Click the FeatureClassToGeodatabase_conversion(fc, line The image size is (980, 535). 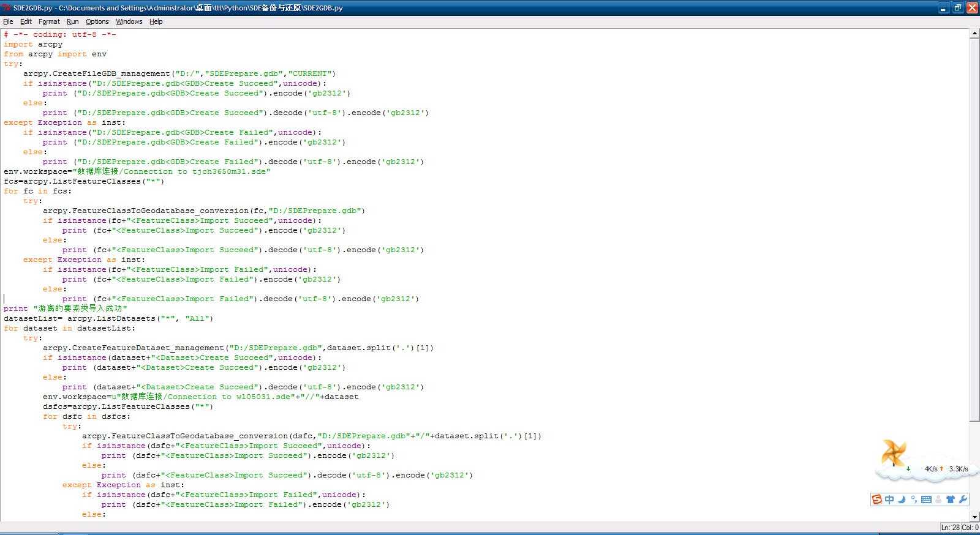click(x=204, y=211)
